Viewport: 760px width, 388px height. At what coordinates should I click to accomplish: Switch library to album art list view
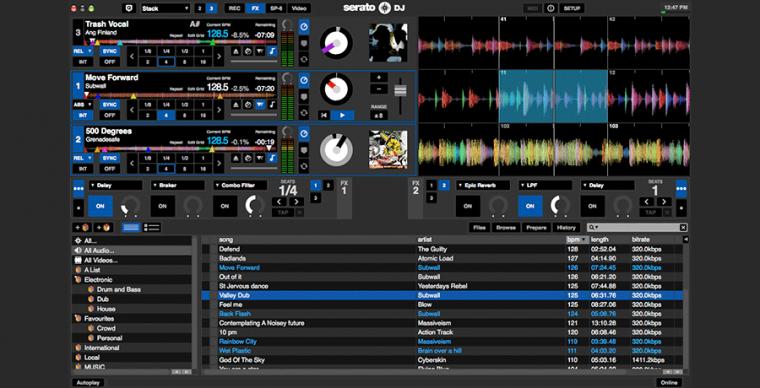click(x=152, y=228)
